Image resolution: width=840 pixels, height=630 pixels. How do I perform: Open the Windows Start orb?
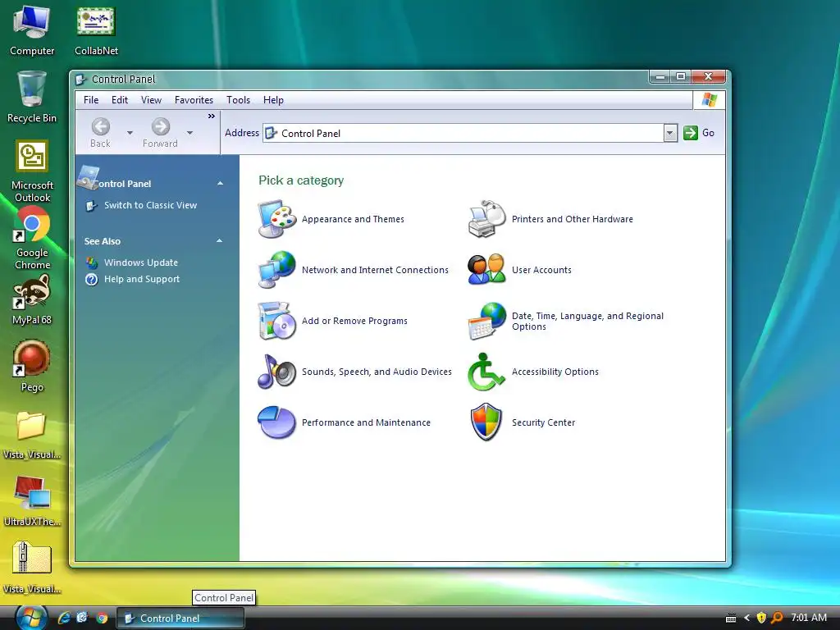point(31,618)
